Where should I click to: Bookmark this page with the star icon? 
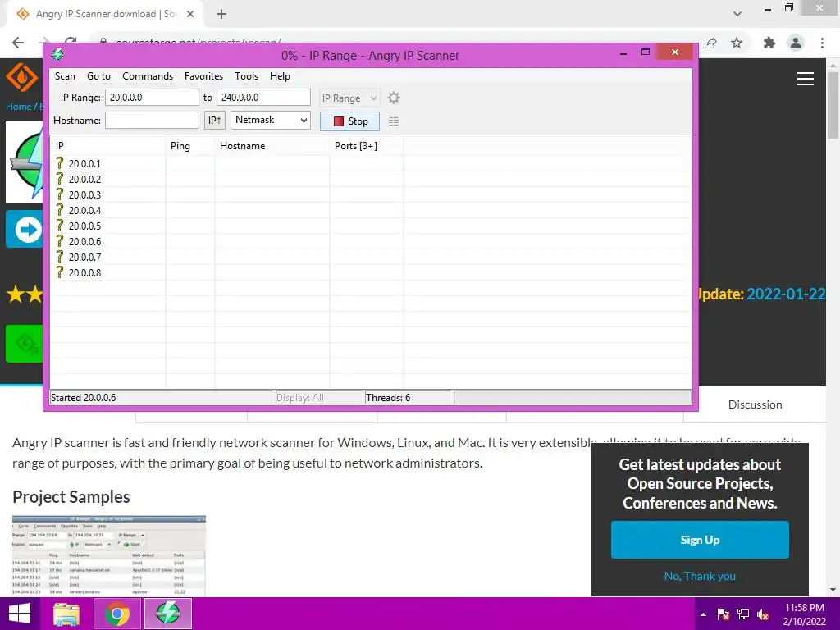pos(737,43)
